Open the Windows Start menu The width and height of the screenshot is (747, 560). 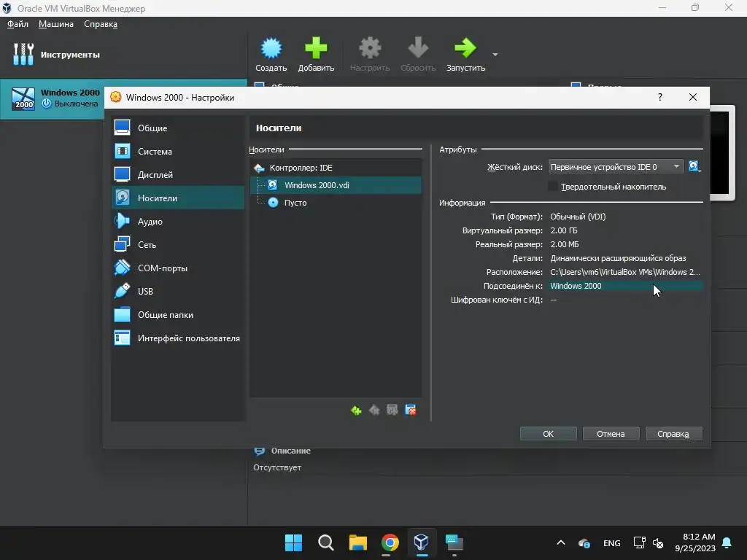(x=293, y=542)
